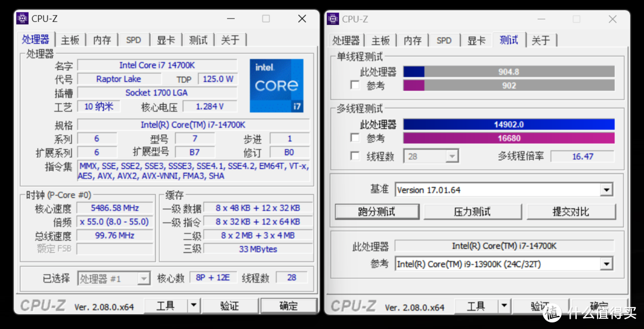Viewport: 644px width, 329px height.
Task: Click the Intel Core i7 logo
Action: 277,85
